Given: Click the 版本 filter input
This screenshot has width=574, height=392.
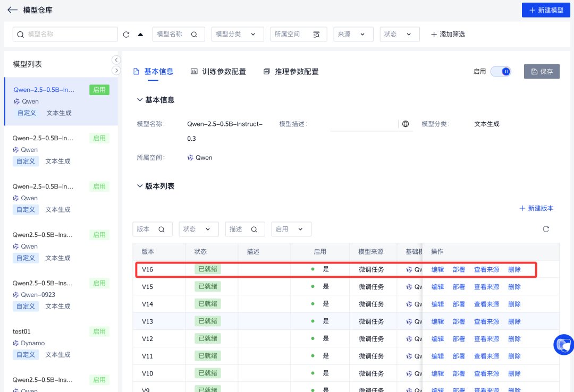Looking at the screenshot, I should tap(153, 229).
